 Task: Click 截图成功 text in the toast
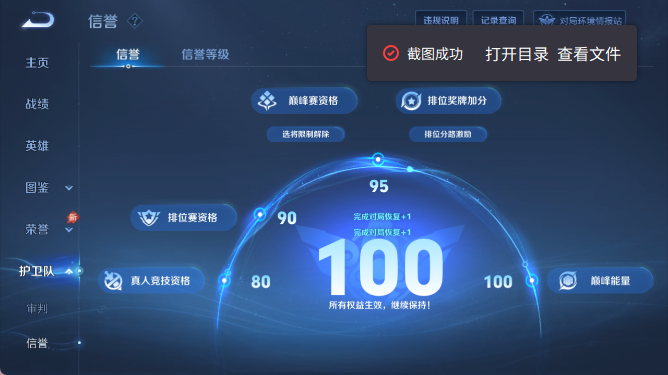tap(435, 54)
